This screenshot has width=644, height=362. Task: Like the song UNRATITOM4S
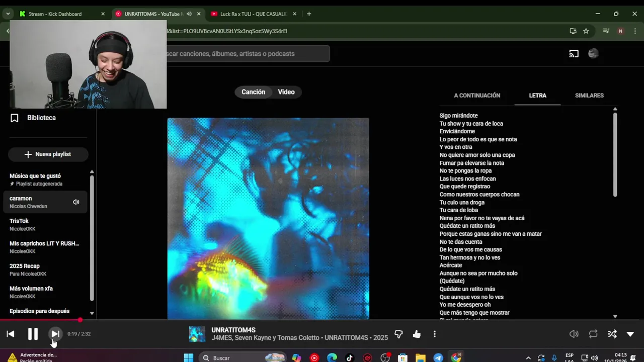click(x=417, y=334)
